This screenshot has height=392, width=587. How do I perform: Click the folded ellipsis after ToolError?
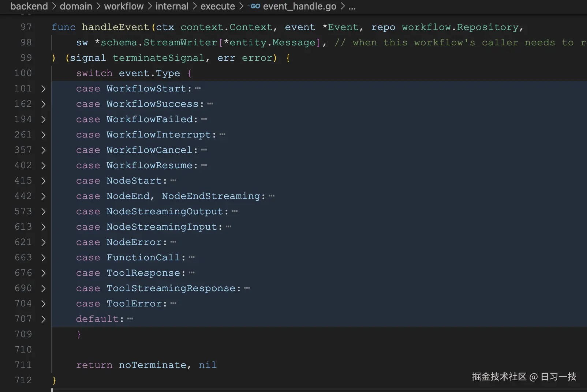pos(173,304)
